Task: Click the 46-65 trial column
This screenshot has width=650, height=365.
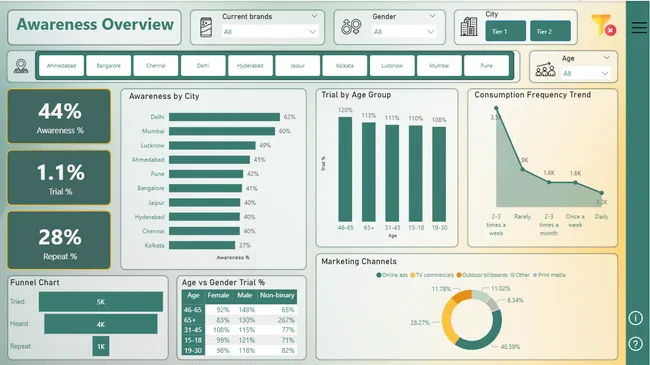Action: coord(345,169)
